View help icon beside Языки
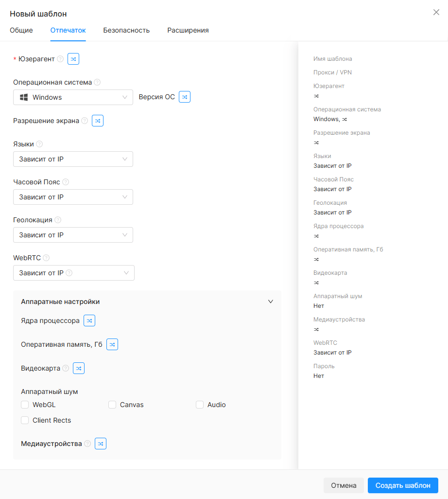This screenshot has width=448, height=499. coord(39,144)
